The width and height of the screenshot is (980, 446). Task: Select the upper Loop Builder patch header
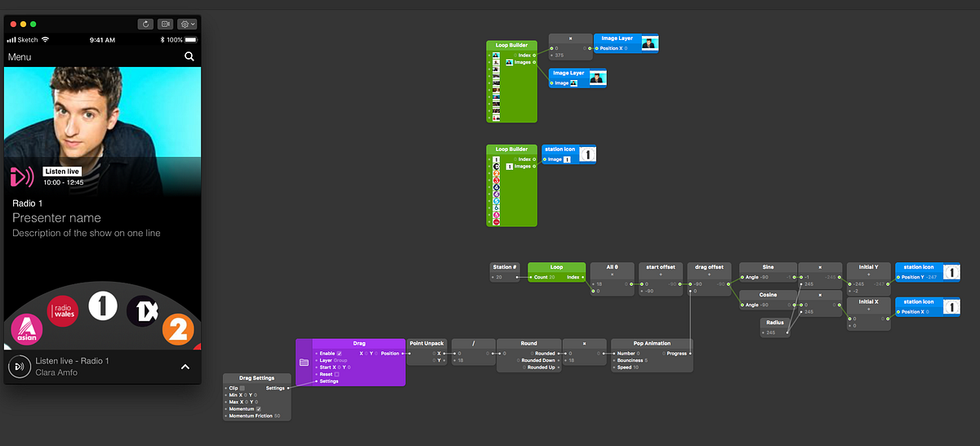pyautogui.click(x=512, y=45)
